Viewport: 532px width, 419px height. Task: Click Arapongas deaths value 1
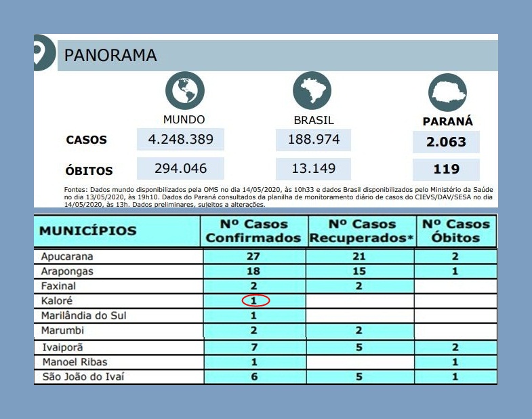pos(455,271)
